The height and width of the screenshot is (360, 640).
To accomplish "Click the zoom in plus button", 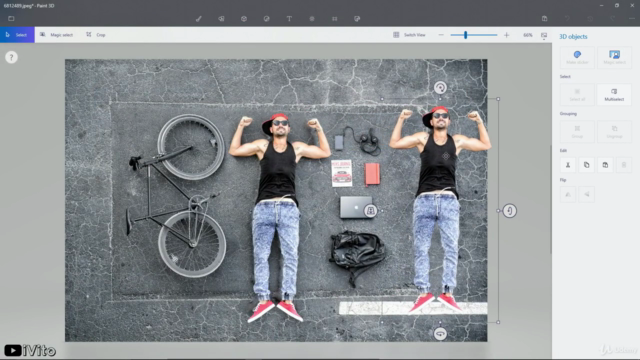I will coord(507,35).
